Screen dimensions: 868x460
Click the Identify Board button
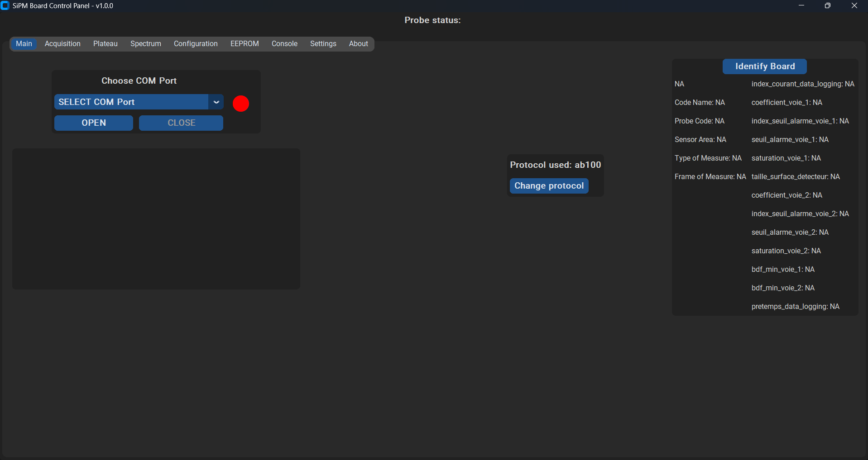coord(765,66)
